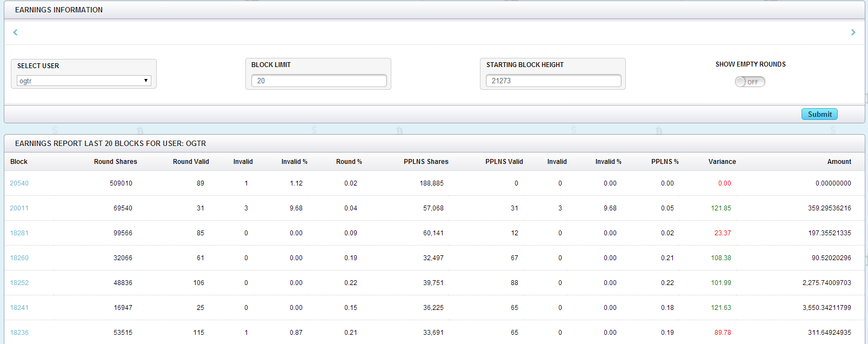Click the Variance column header

(x=722, y=162)
